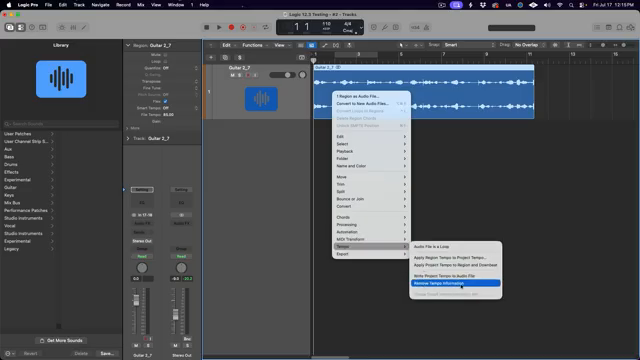
Task: Open the Drag No Overlap popup
Action: pos(529,45)
